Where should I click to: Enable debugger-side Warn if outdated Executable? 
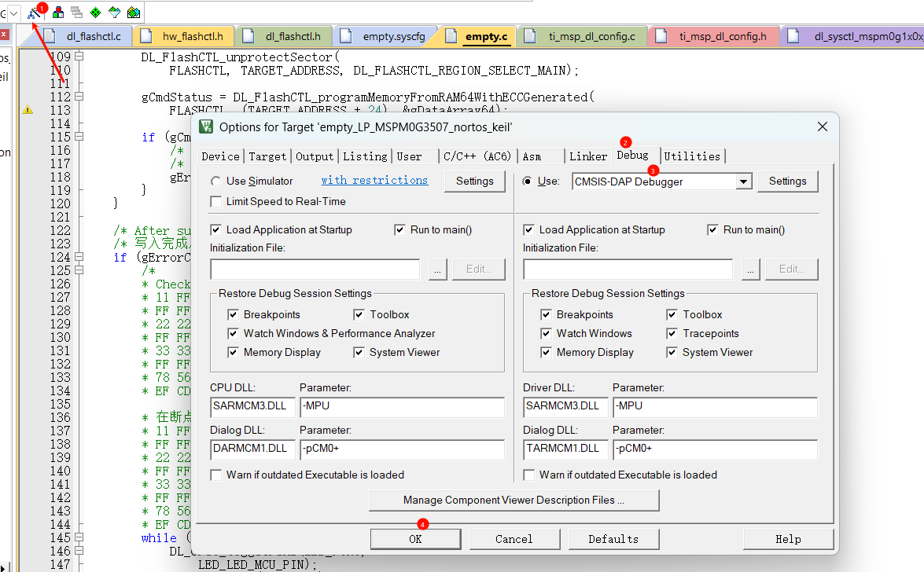(x=528, y=475)
